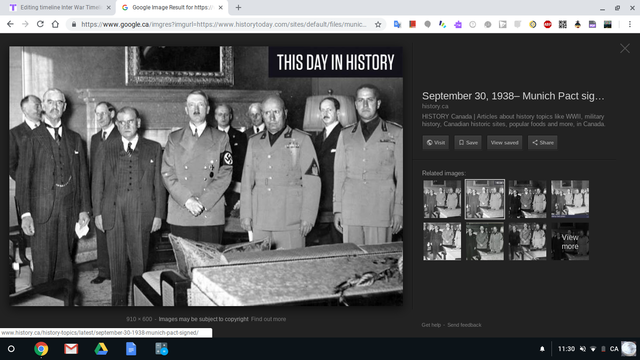
Task: Click the CA keyboard layout indicator
Action: coord(614,349)
